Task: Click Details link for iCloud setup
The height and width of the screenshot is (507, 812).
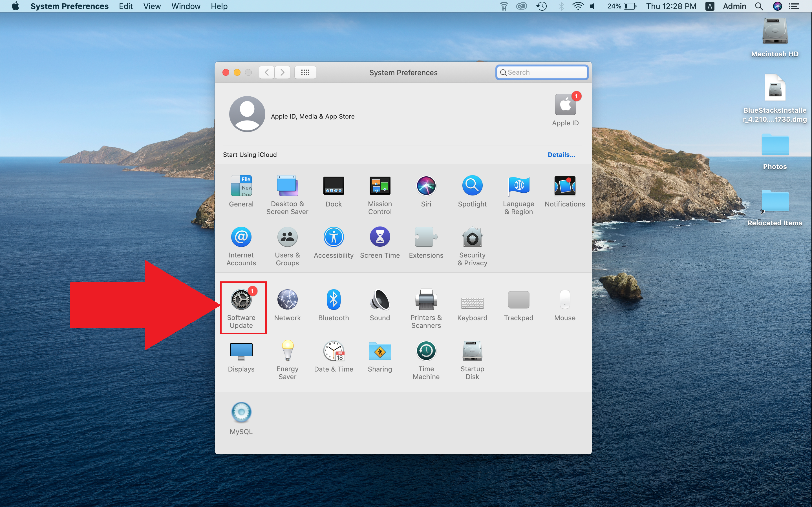Action: (x=561, y=154)
